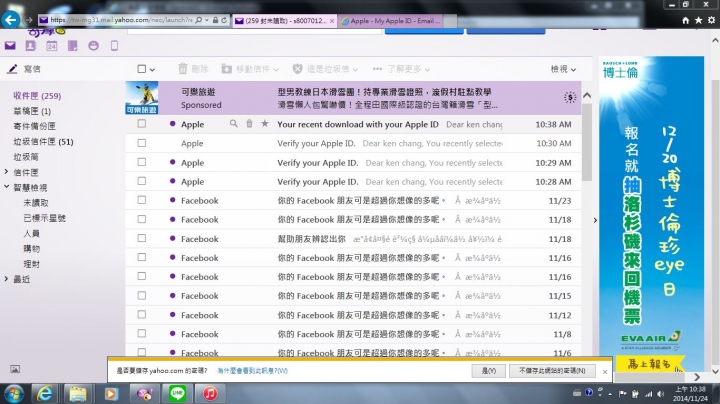720x404 pixels.
Task: Expand the 最近 recent section
Action: (x=6, y=279)
